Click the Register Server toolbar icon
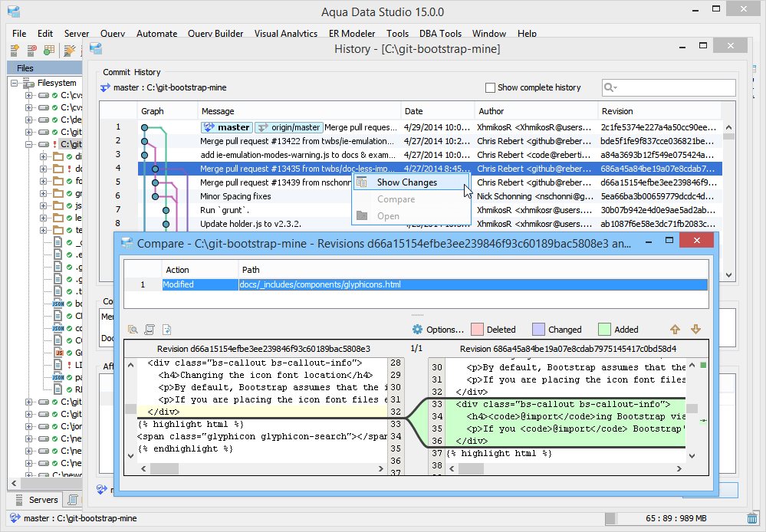 pyautogui.click(x=15, y=50)
